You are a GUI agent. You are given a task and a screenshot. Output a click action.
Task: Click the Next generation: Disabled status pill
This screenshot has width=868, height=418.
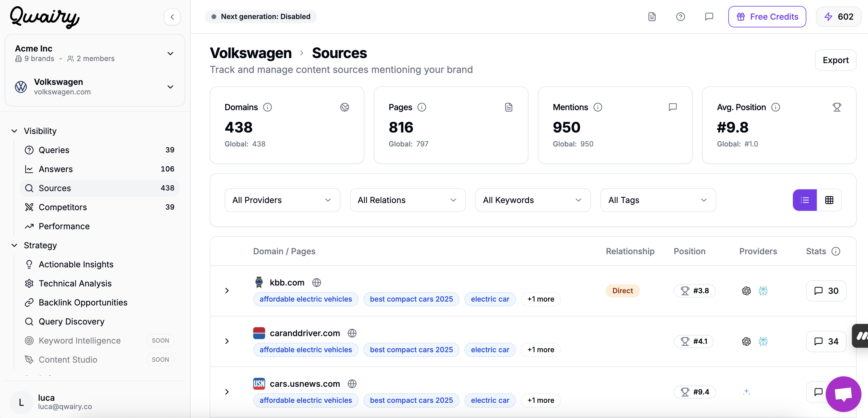[261, 16]
